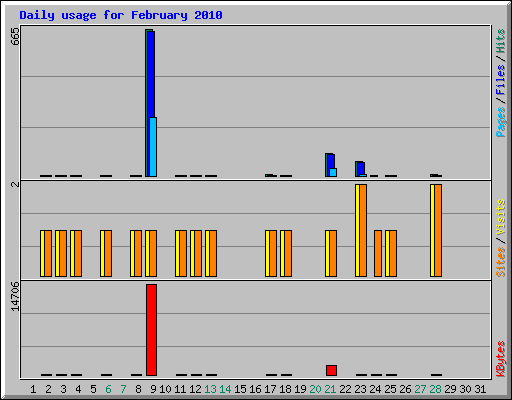Click green weekend day 14 label
The height and width of the screenshot is (400, 512).
point(225,389)
